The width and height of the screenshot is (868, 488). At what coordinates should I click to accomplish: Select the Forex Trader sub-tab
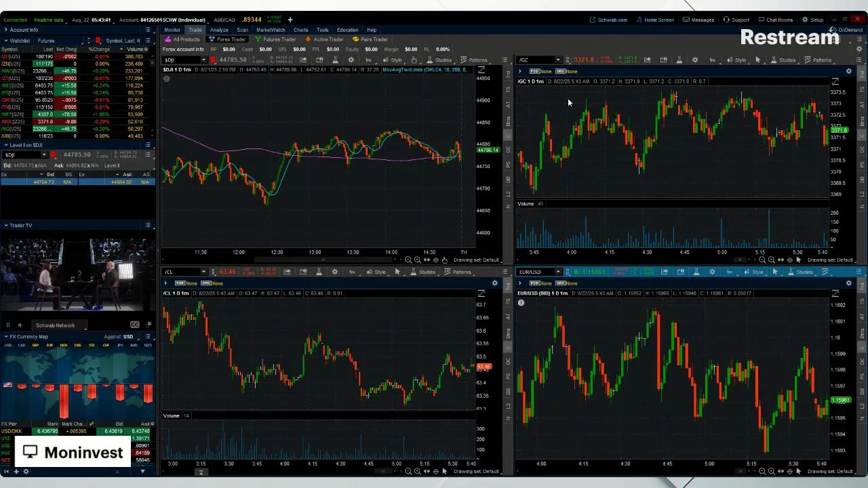(x=227, y=39)
